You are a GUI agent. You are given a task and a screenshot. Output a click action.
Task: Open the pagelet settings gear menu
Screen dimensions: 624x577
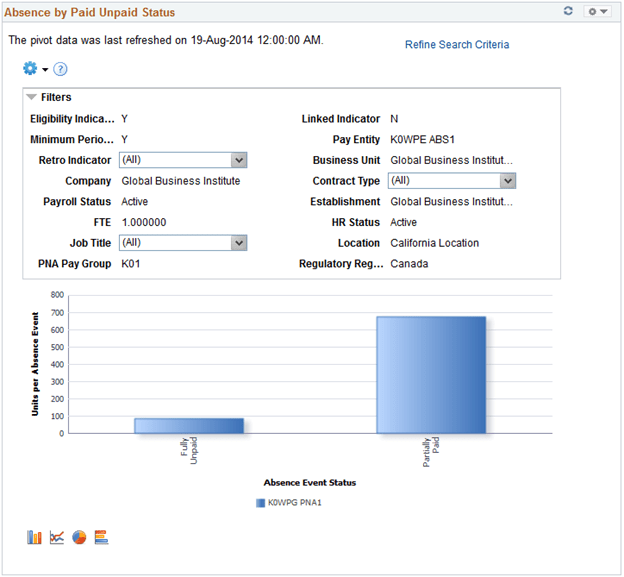coord(597,12)
